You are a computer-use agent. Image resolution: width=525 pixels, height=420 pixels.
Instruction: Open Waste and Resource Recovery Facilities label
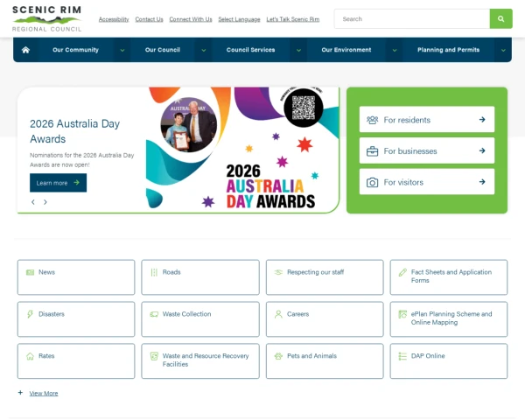click(206, 360)
